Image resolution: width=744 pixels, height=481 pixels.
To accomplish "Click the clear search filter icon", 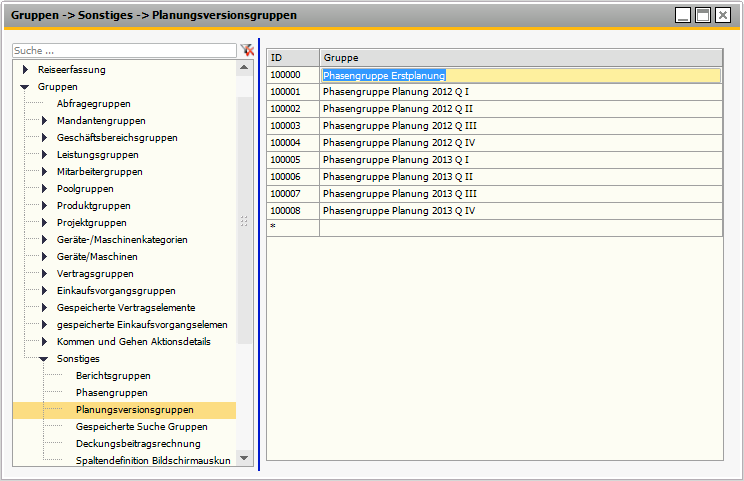I will pyautogui.click(x=247, y=50).
